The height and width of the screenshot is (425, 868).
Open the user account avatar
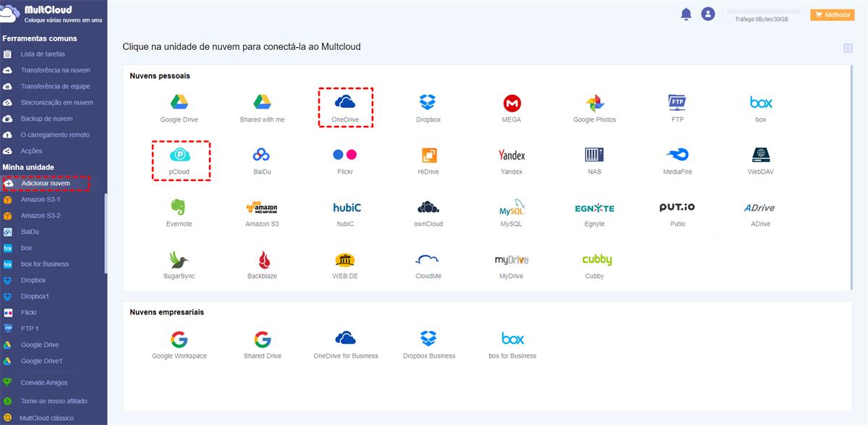coord(708,14)
